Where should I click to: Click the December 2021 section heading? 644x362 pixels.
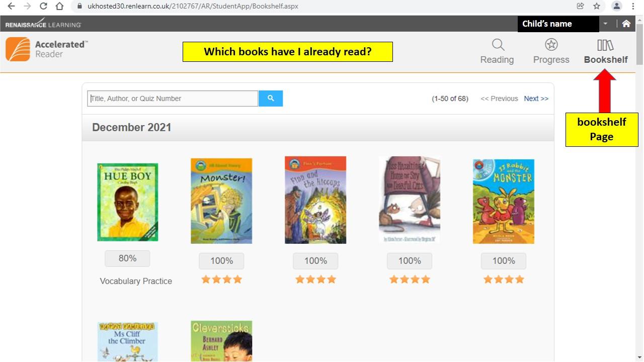click(x=132, y=128)
